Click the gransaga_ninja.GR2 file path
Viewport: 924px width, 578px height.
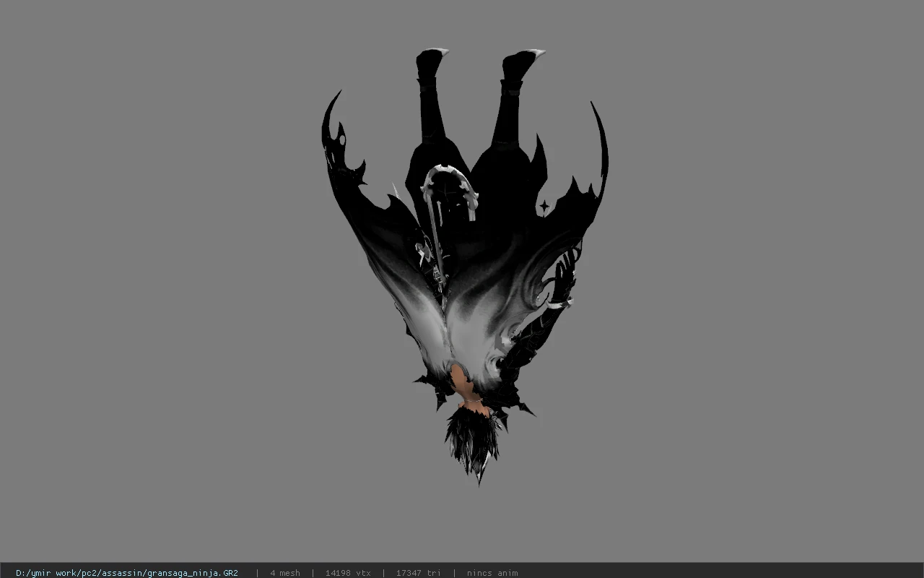(x=127, y=573)
